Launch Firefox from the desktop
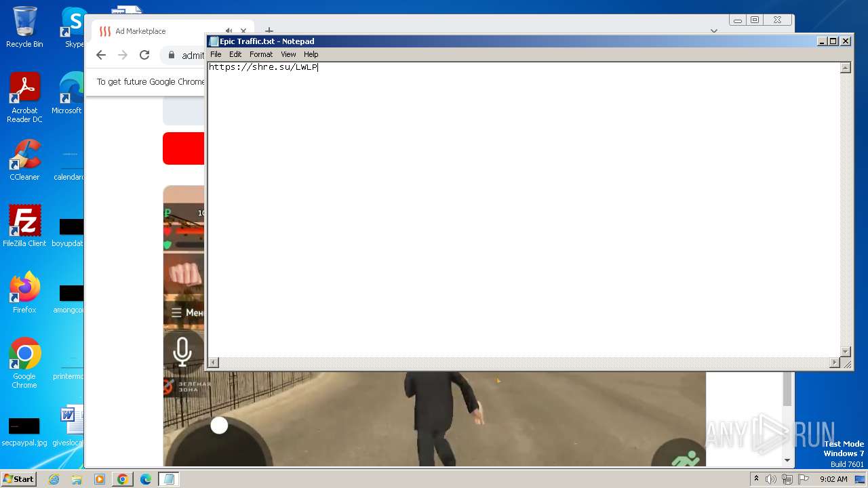Viewport: 868px width, 488px height. pos(24,293)
